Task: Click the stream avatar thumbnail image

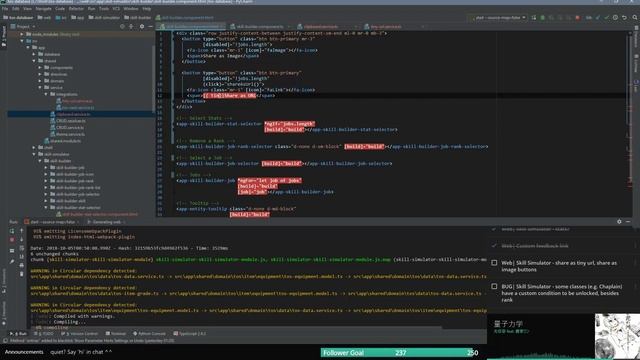Action: pyautogui.click(x=617, y=336)
